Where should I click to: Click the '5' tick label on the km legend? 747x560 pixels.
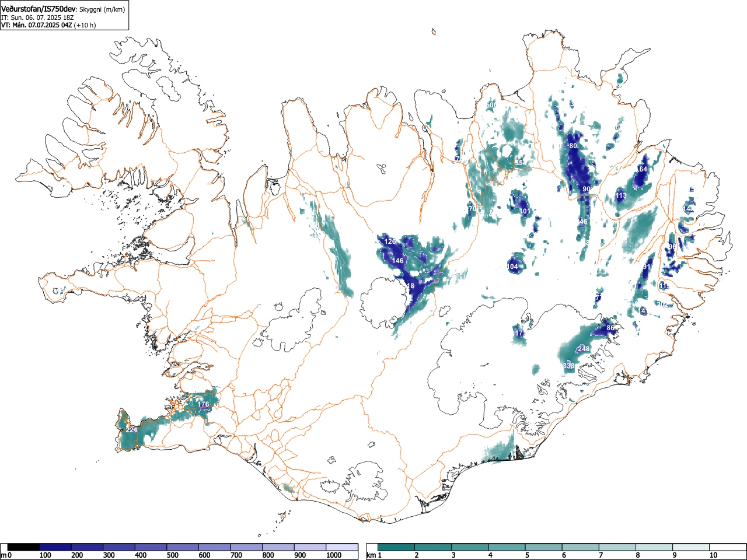pyautogui.click(x=527, y=555)
